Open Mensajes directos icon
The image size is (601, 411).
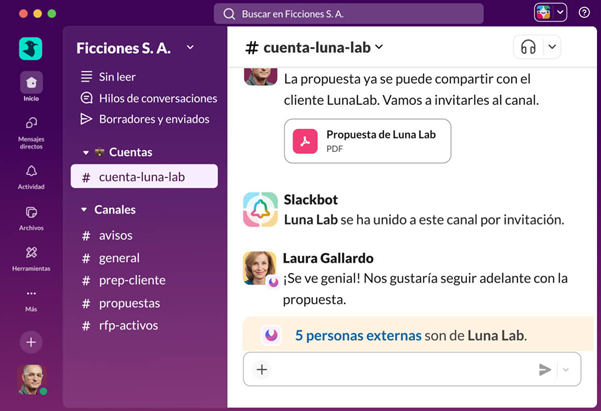(x=31, y=124)
